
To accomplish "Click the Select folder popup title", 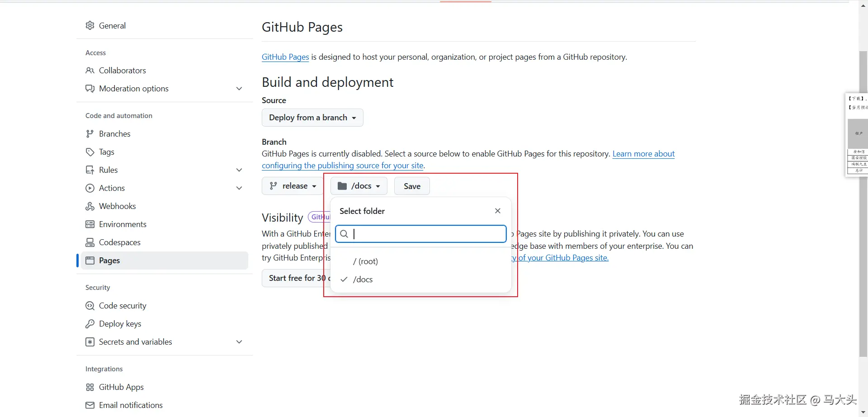I will (362, 211).
